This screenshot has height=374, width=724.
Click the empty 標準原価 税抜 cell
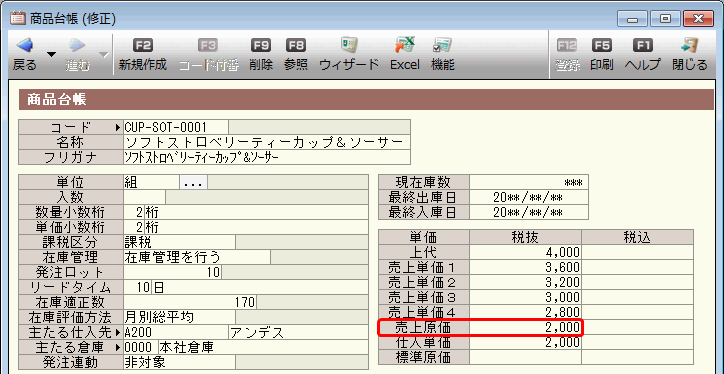click(525, 357)
